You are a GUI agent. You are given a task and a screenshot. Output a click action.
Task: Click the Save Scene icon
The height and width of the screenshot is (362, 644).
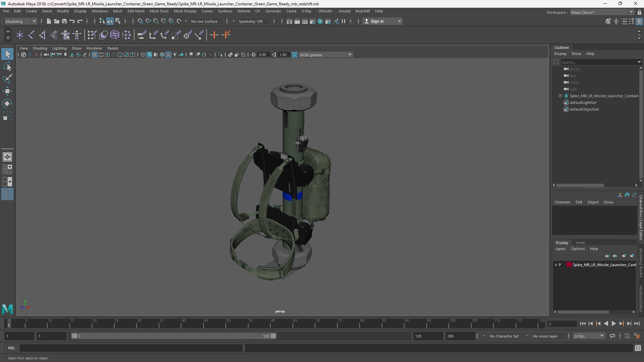point(64,21)
